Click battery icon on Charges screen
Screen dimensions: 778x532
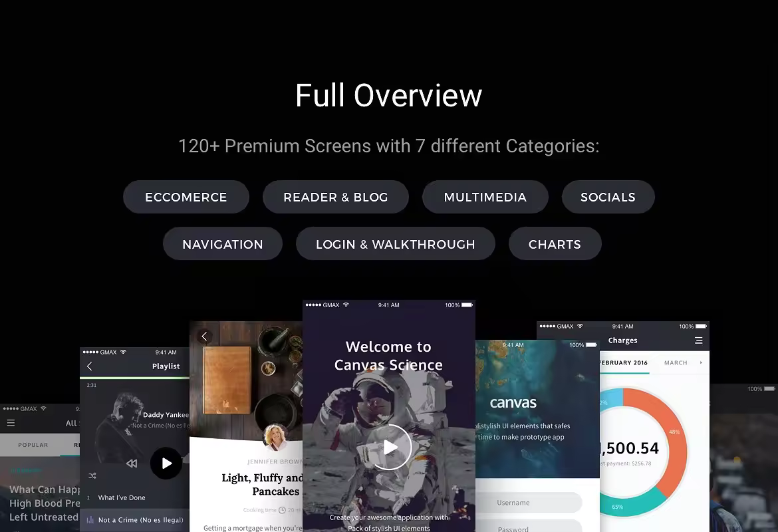701,326
